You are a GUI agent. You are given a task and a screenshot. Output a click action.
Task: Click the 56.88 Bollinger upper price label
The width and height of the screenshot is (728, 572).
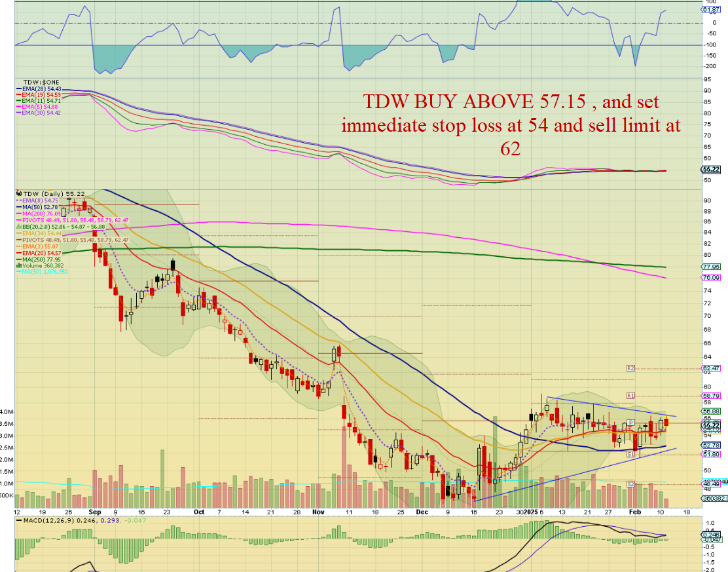tap(711, 411)
